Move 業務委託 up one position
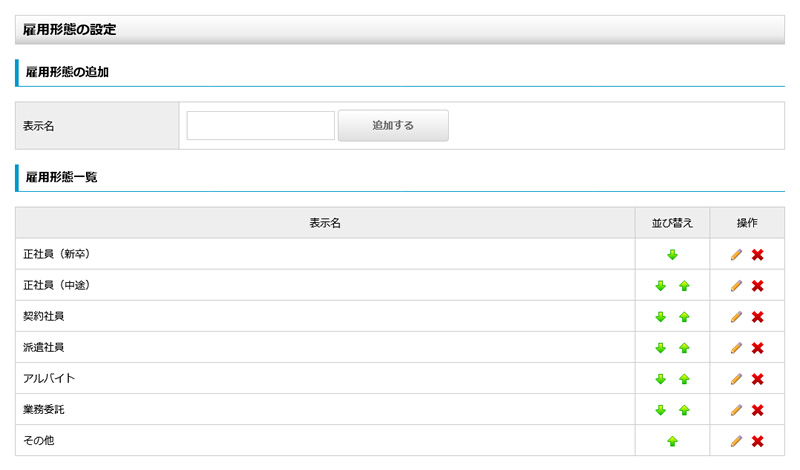This screenshot has height=470, width=800. pos(684,410)
